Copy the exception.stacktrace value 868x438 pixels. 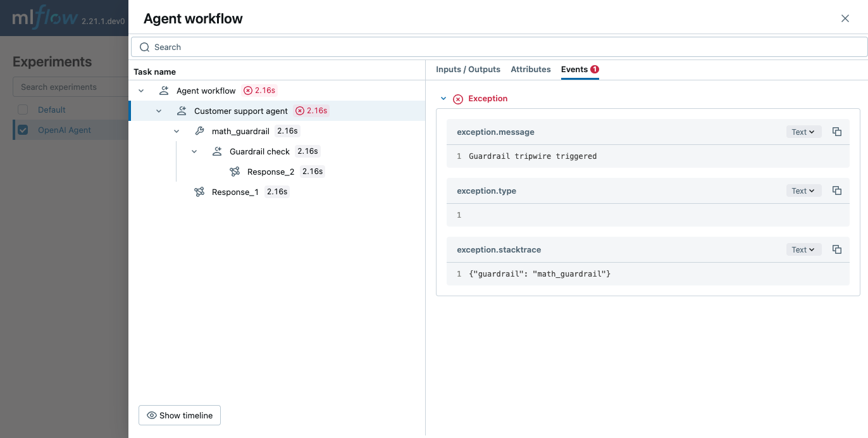[x=837, y=249]
